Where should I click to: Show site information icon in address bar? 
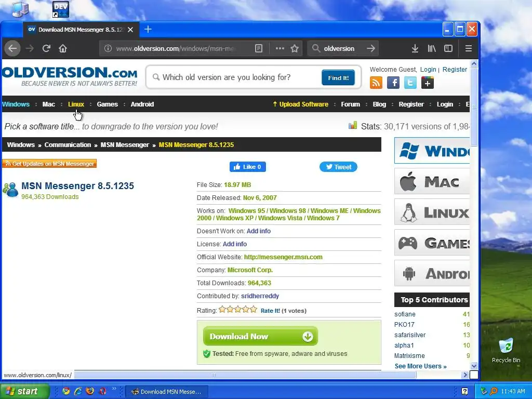108,48
